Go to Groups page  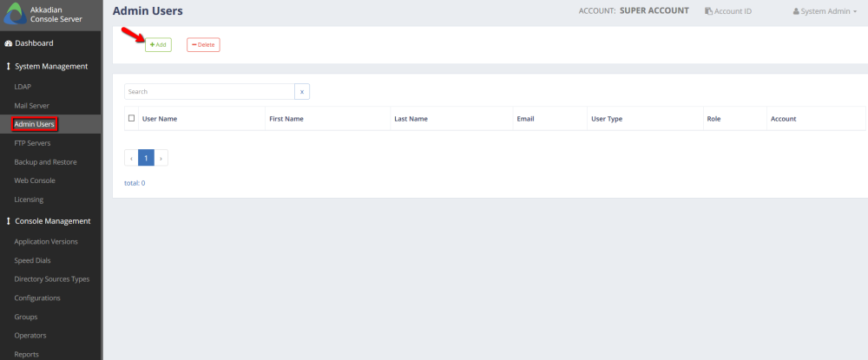pos(26,317)
